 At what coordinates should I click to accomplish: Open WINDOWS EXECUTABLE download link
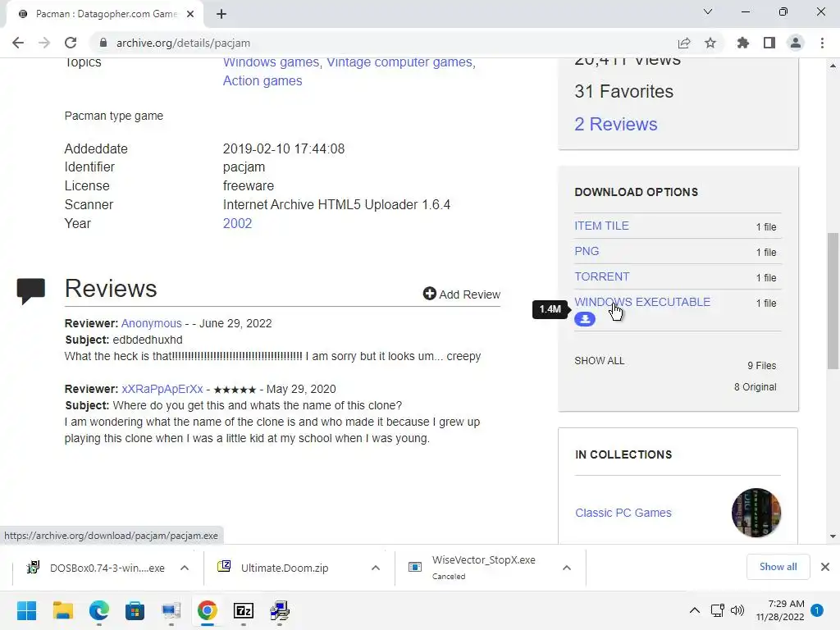pos(642,302)
